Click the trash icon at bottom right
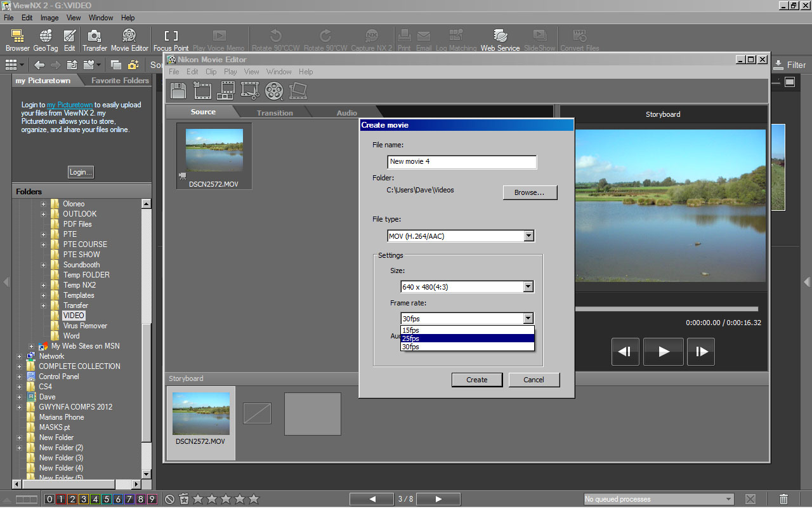This screenshot has width=812, height=508. pos(783,499)
